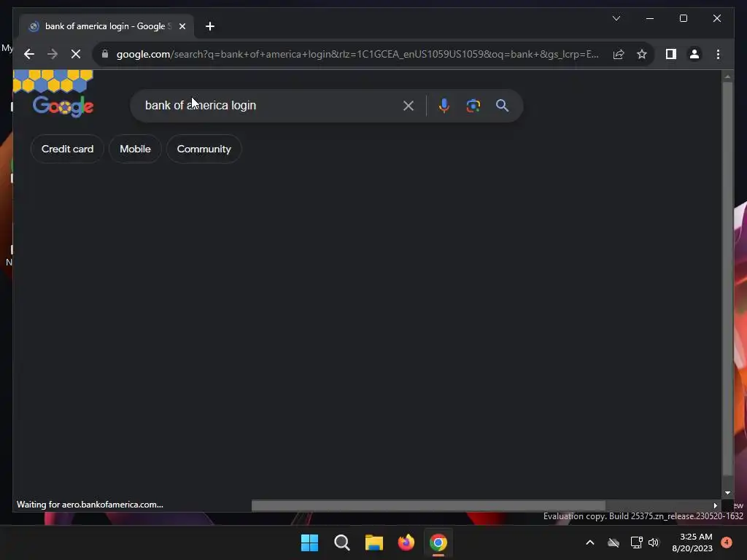Search by image with Google Lens

coord(473,106)
